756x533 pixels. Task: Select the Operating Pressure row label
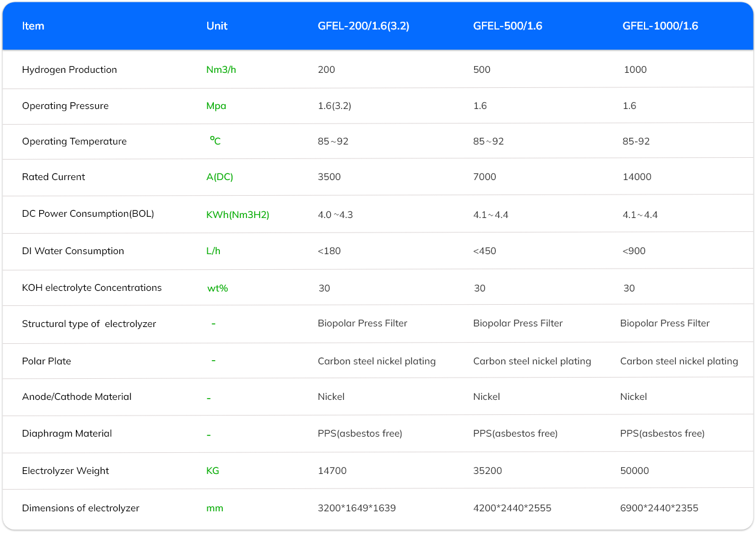coord(65,106)
